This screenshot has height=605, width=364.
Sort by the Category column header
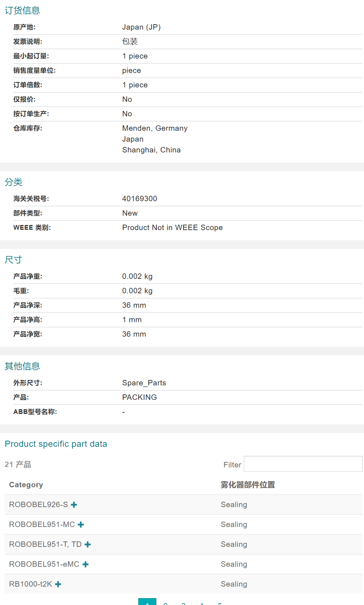[x=26, y=485]
